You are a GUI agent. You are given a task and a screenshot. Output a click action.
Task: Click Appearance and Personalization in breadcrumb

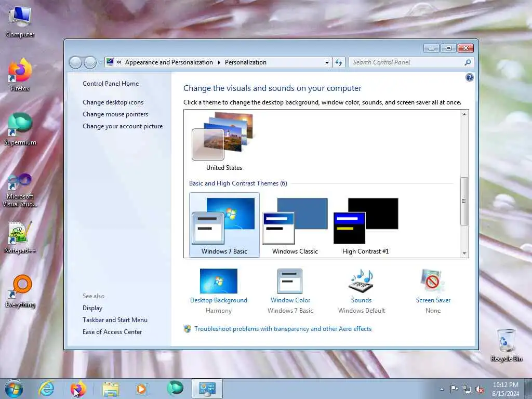point(169,62)
